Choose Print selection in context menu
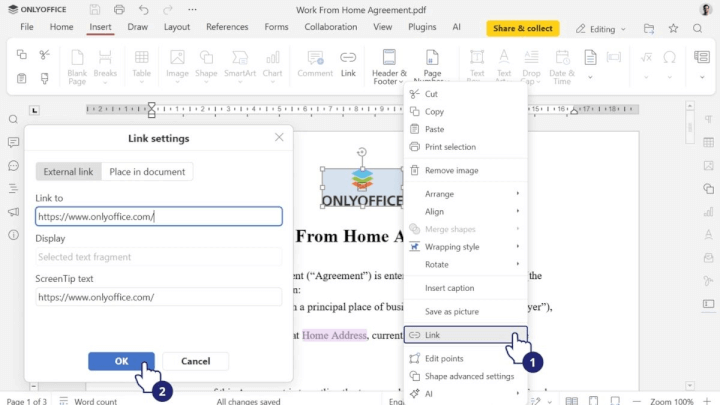720x405 pixels. click(x=466, y=147)
